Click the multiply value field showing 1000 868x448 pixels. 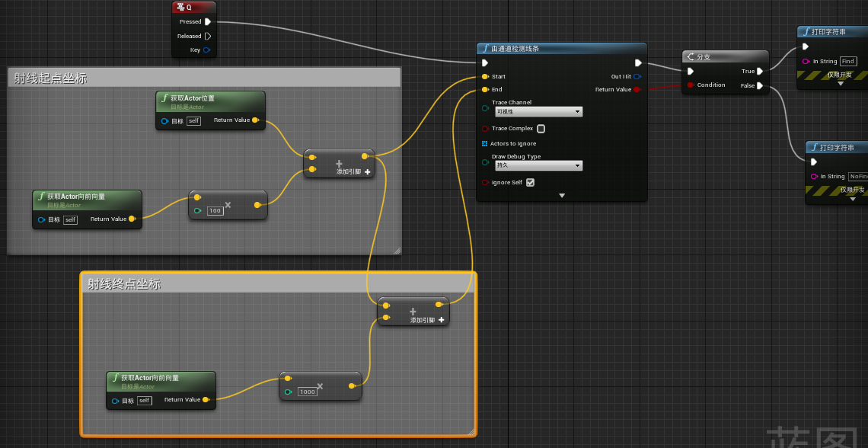[x=308, y=392]
